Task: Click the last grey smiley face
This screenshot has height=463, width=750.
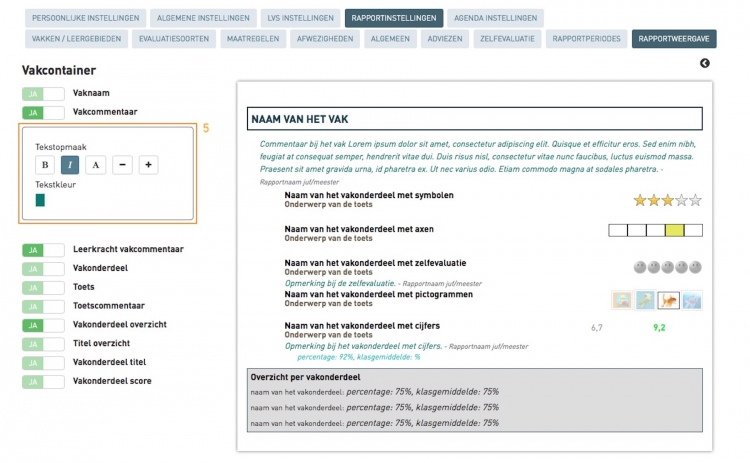Action: tap(695, 267)
